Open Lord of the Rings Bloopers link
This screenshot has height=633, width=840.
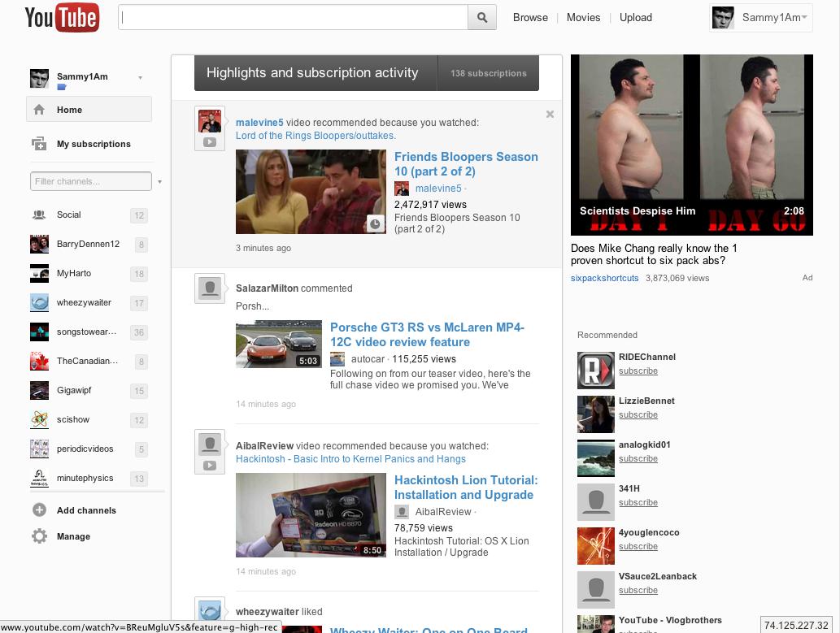coord(316,136)
